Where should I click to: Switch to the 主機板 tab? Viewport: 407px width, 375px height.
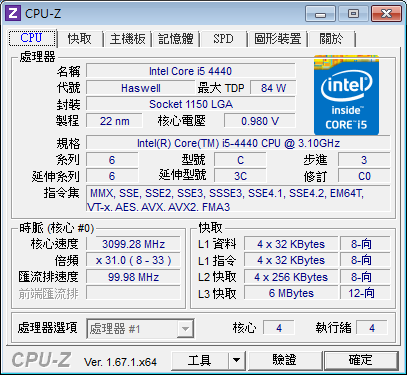pos(128,39)
